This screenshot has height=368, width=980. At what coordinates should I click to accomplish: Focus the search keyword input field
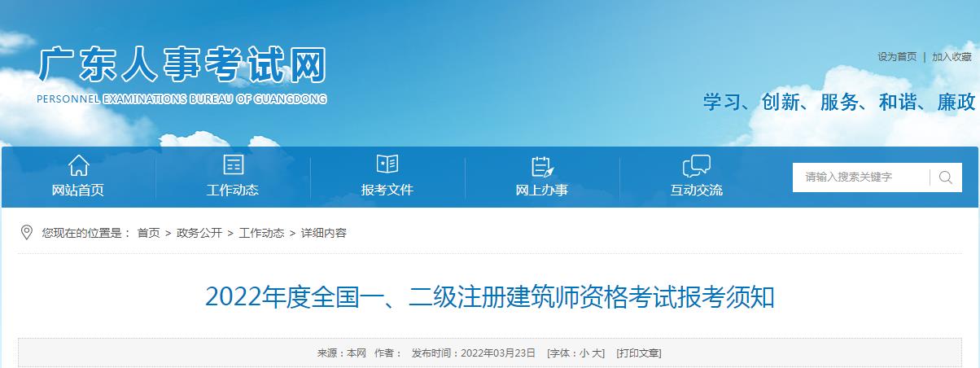click(861, 177)
